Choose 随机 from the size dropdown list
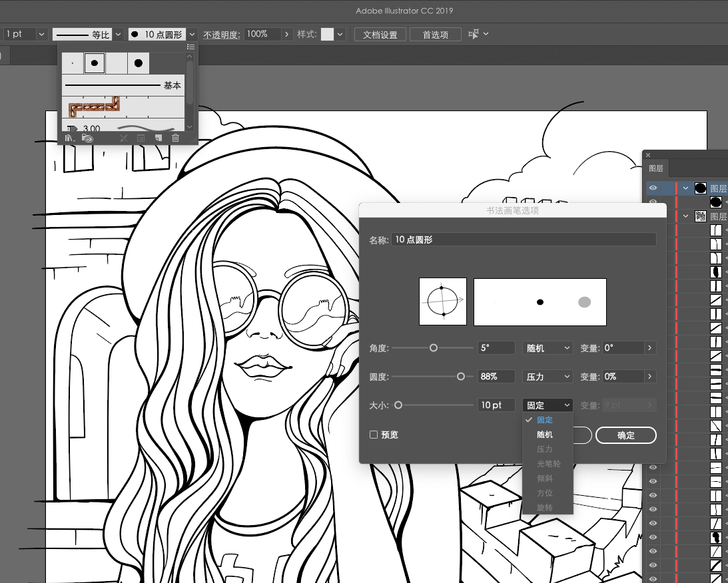Viewport: 728px width, 583px height. pyautogui.click(x=545, y=435)
